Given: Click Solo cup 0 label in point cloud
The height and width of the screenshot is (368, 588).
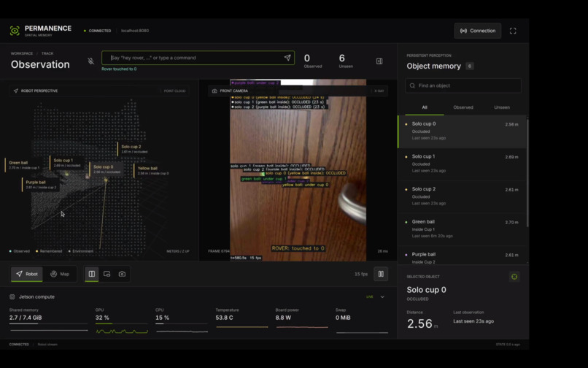Looking at the screenshot, I should (x=105, y=169).
